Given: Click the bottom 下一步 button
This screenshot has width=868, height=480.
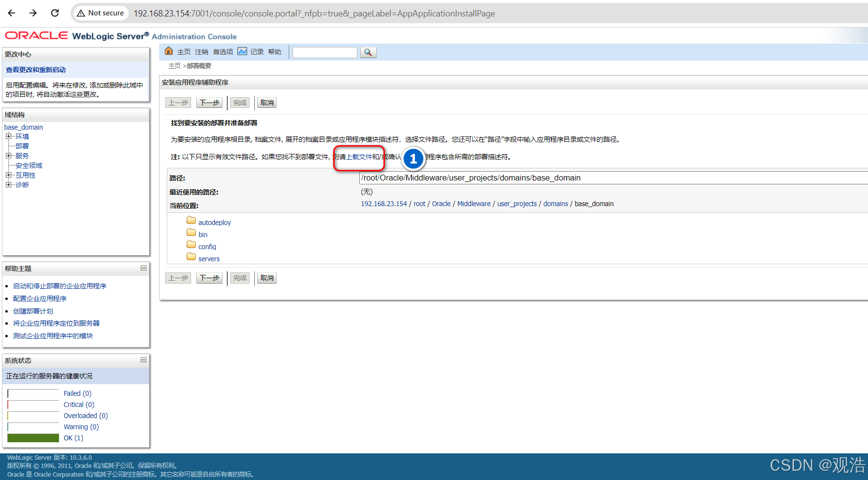Looking at the screenshot, I should coord(209,278).
